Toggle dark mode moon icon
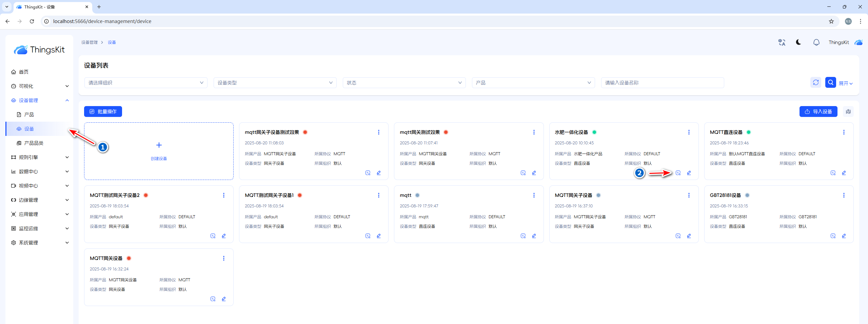Image resolution: width=868 pixels, height=324 pixels. [798, 42]
